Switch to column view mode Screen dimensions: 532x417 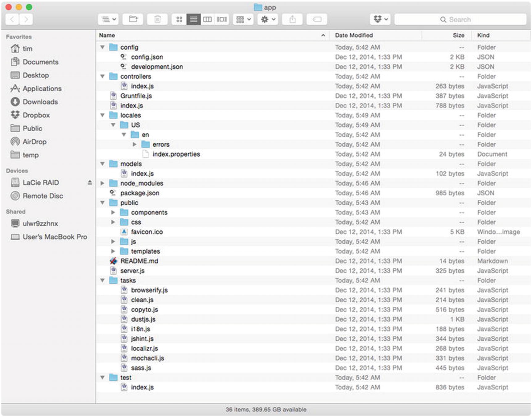(x=207, y=19)
